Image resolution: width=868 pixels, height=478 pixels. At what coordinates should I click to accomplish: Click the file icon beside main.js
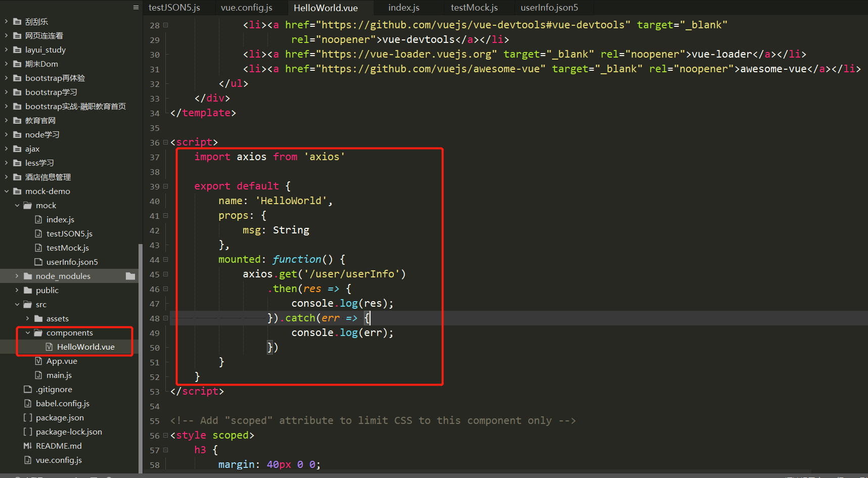38,375
